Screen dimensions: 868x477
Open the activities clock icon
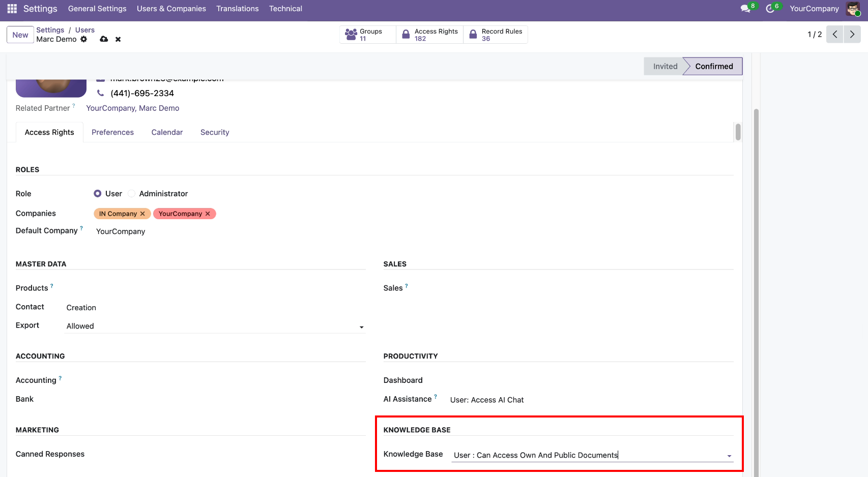(770, 9)
